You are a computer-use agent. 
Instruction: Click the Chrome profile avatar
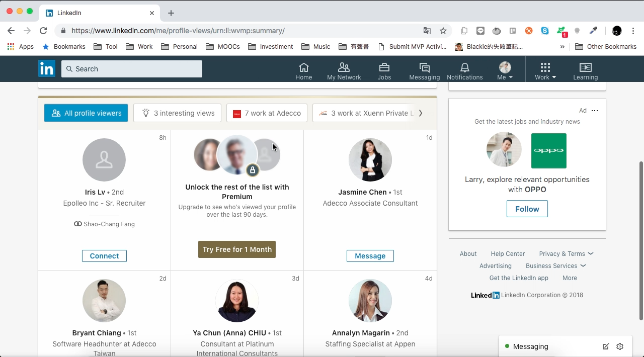pyautogui.click(x=617, y=31)
